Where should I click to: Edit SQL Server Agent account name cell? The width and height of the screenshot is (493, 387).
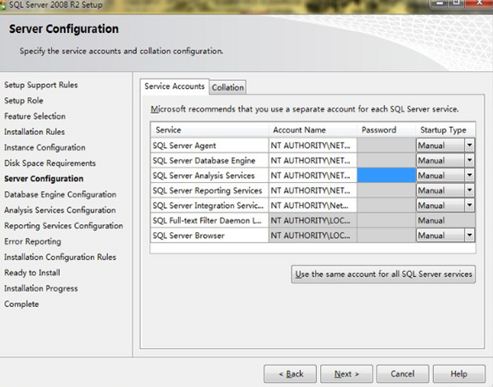[313, 145]
